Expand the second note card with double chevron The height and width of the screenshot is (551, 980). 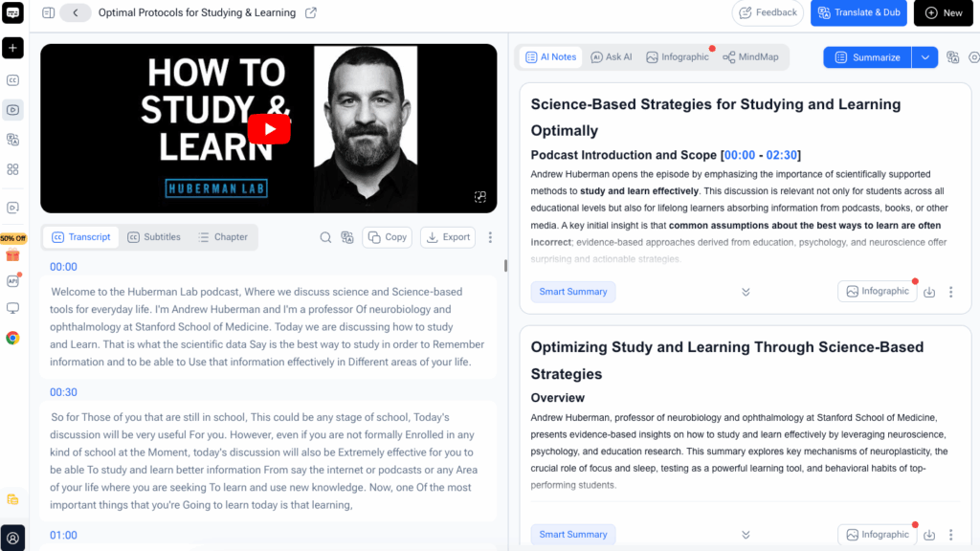(746, 535)
